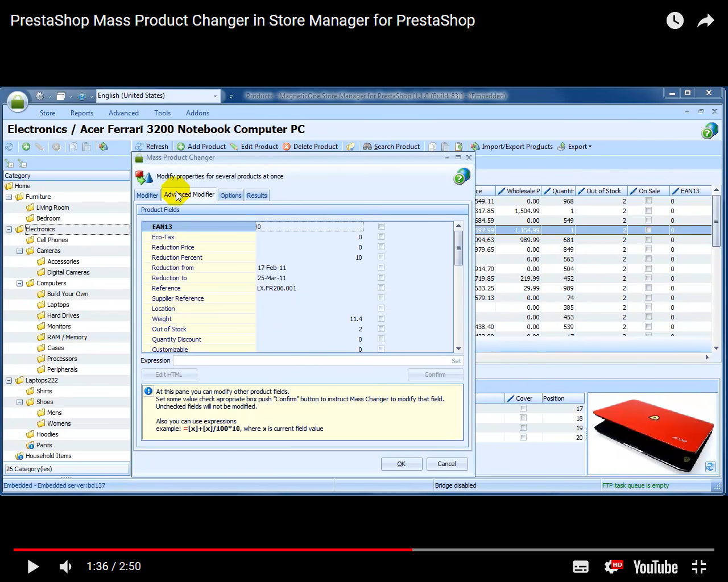This screenshot has height=582, width=728.
Task: Open the Tools menu
Action: (162, 113)
